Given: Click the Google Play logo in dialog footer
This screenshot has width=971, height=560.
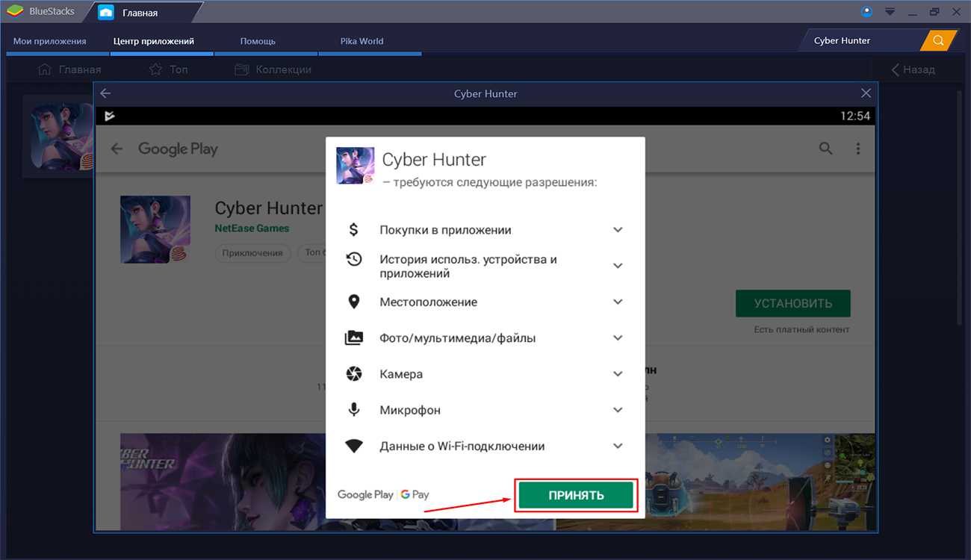Looking at the screenshot, I should click(365, 494).
